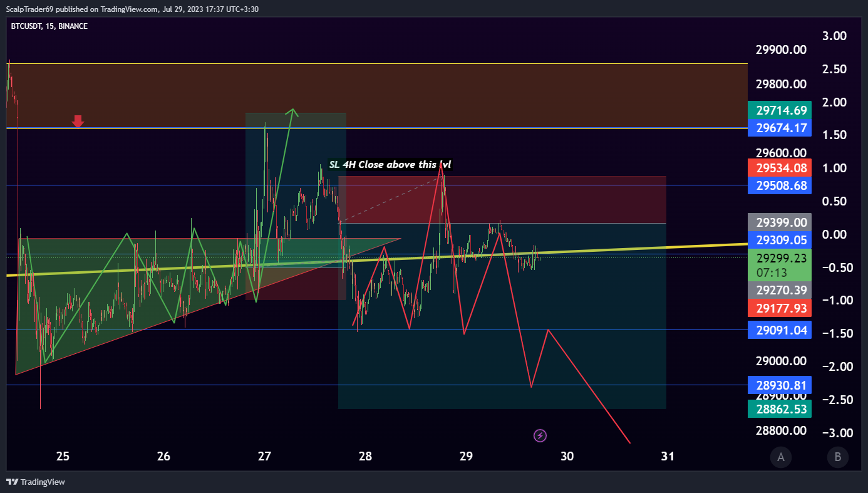Click date 29 on the time axis
Image resolution: width=868 pixels, height=493 pixels.
[x=466, y=457]
